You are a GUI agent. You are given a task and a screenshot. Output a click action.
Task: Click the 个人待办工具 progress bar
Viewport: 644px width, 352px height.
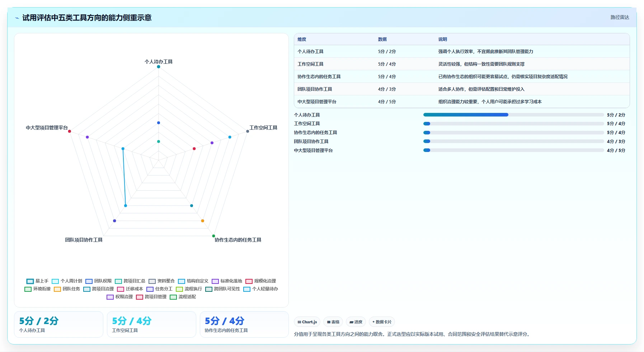tap(513, 115)
